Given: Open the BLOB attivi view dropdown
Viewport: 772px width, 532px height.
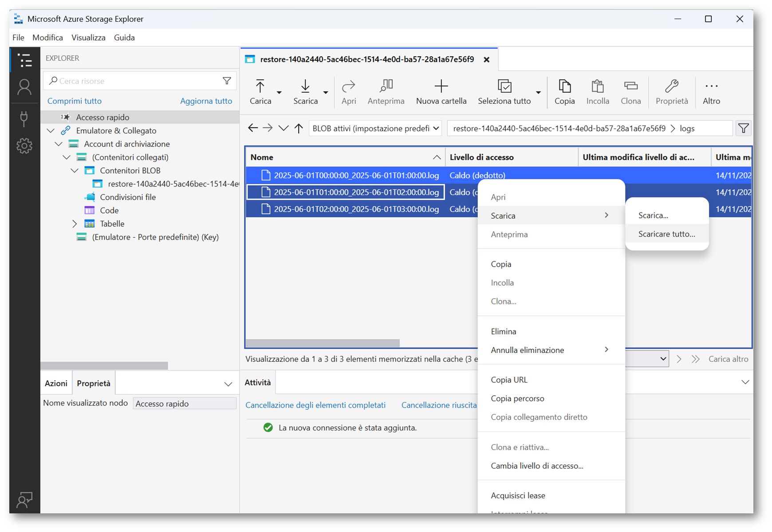Looking at the screenshot, I should point(375,129).
